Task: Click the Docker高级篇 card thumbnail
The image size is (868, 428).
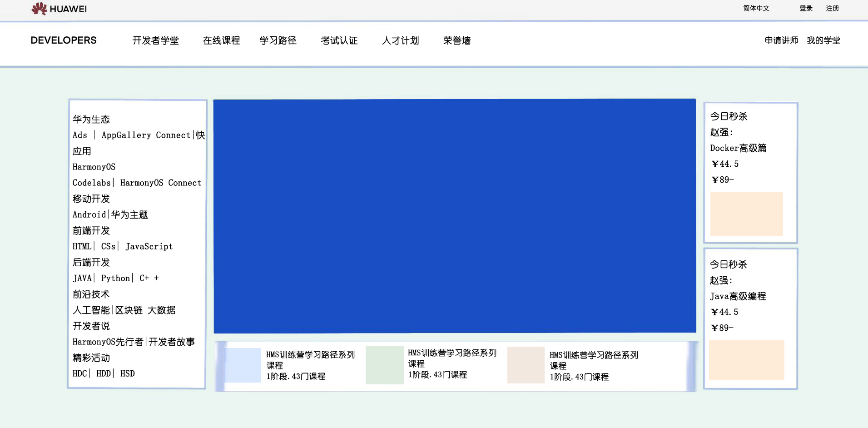Action: coord(747,214)
